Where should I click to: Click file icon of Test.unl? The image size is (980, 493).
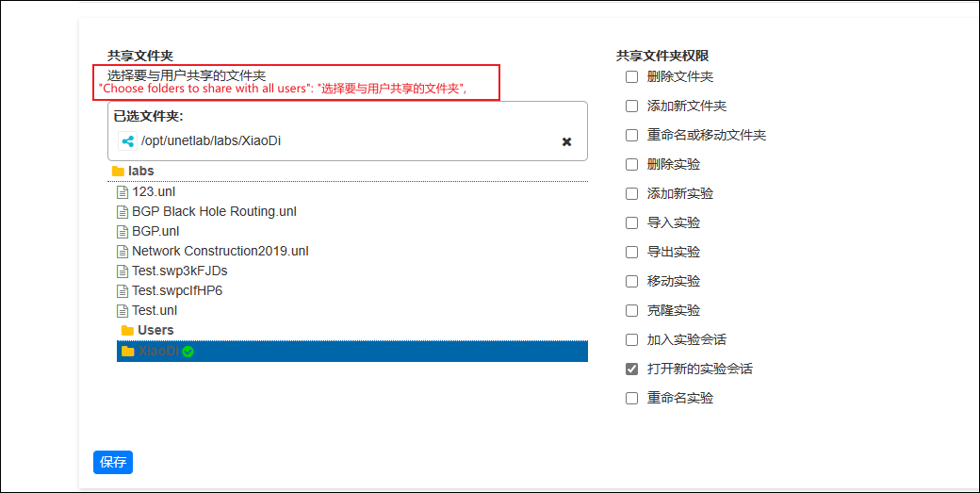tap(122, 310)
